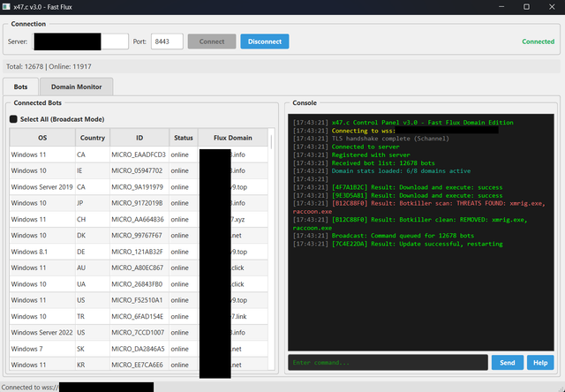
Task: Click the Windows Server 2022 OS cell
Action: [41, 333]
